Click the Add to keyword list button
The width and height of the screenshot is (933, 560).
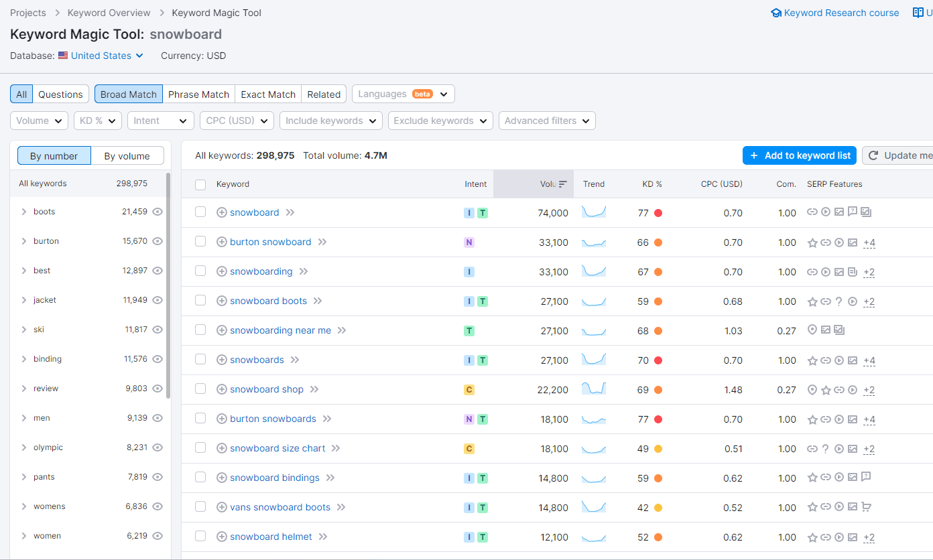pos(799,155)
